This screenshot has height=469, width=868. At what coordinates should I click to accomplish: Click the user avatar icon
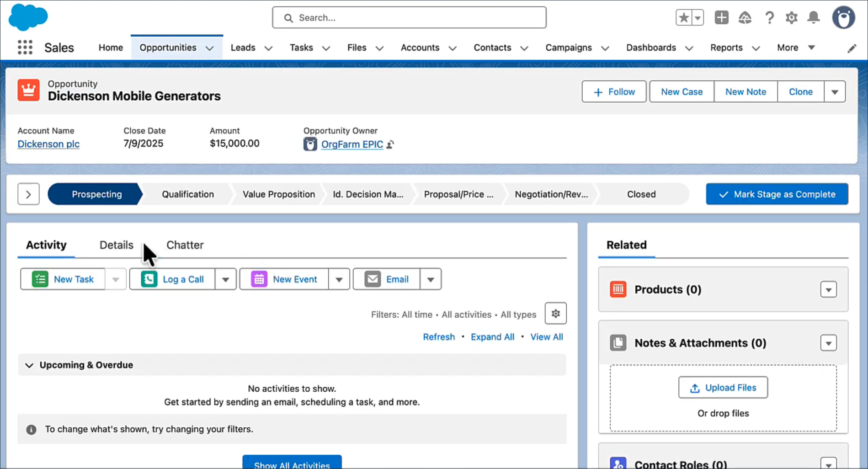click(x=843, y=17)
